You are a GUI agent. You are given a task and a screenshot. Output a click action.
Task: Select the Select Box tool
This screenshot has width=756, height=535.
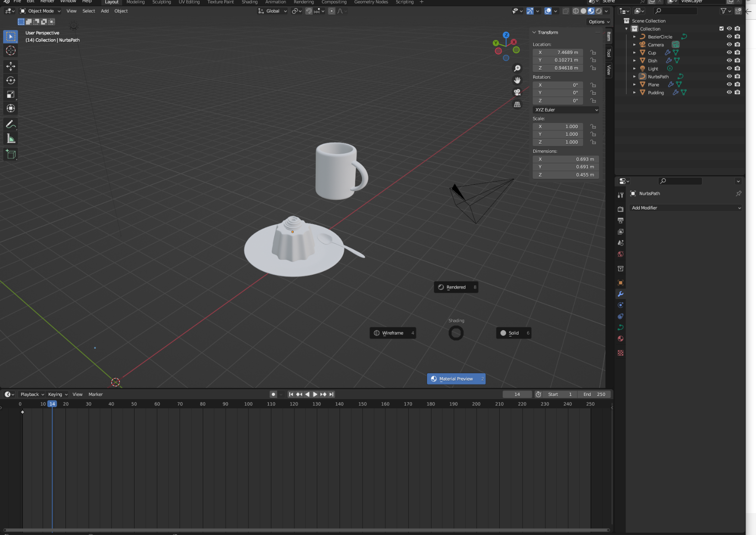(11, 37)
